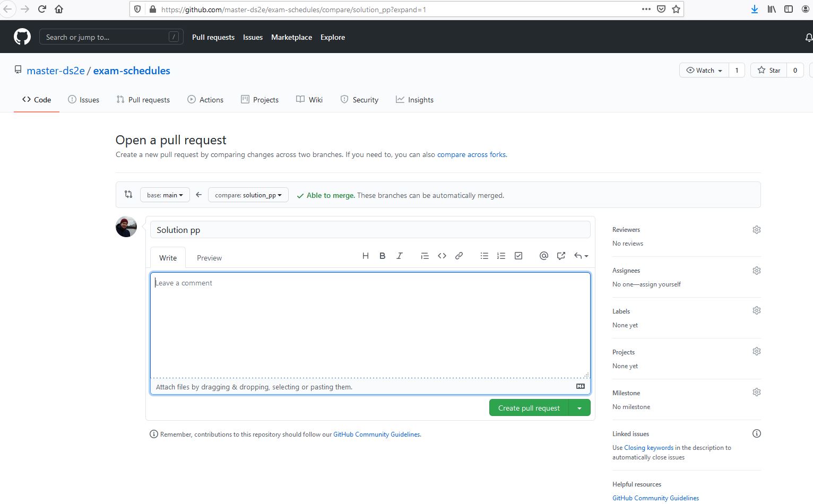
Task: Apply bold text formatting
Action: pyautogui.click(x=382, y=256)
